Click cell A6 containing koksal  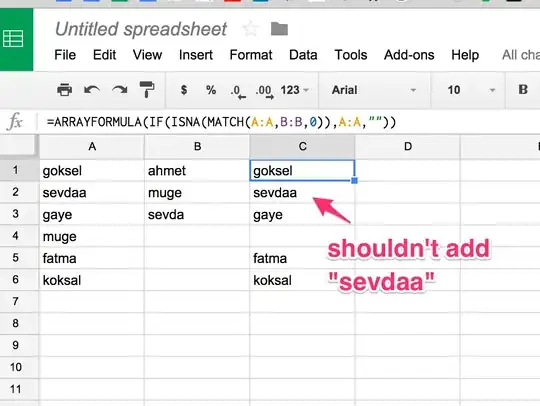[92, 280]
